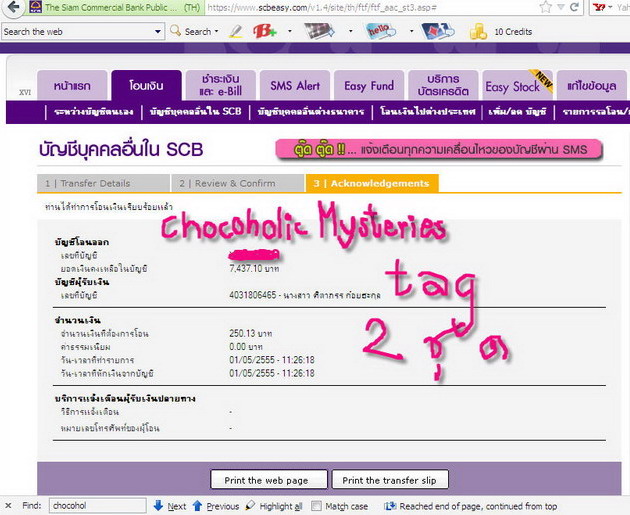Click the highlighter pen toolbar icon

pos(236,31)
